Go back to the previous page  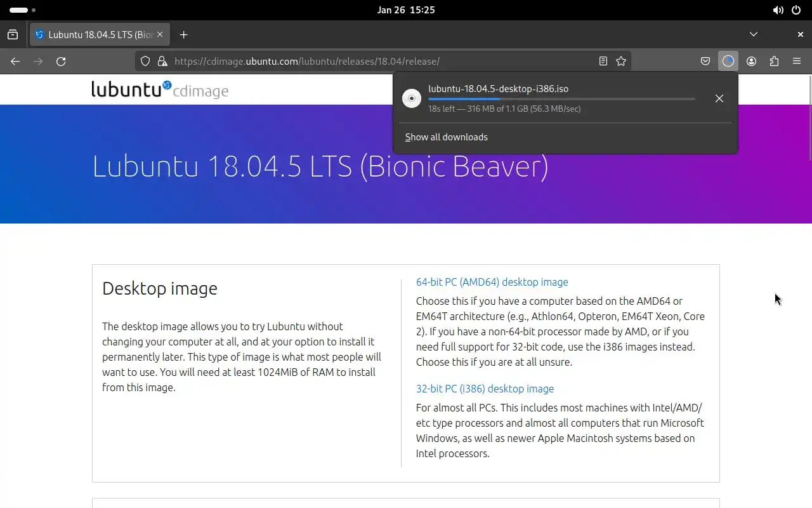click(15, 61)
